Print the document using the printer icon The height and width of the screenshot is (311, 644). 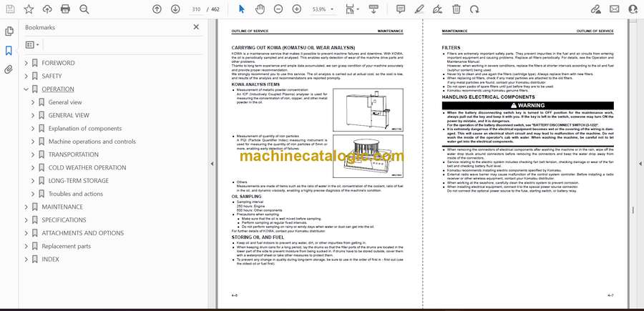click(65, 9)
